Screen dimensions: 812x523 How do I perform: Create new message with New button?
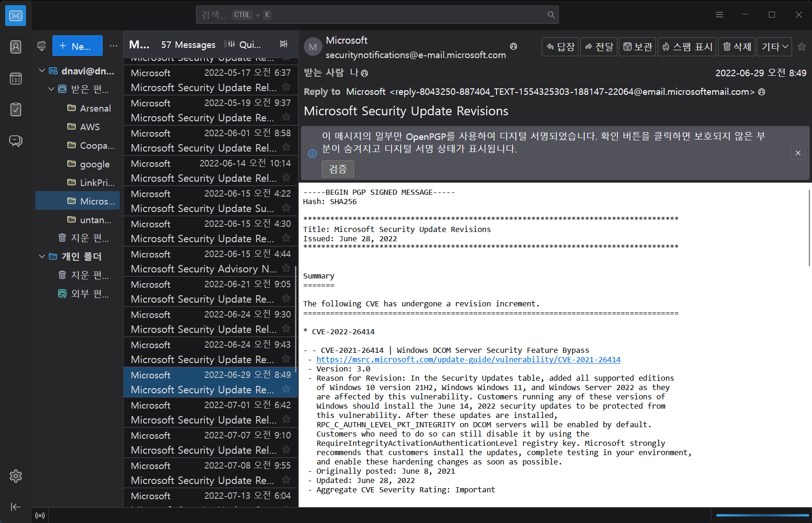click(78, 46)
